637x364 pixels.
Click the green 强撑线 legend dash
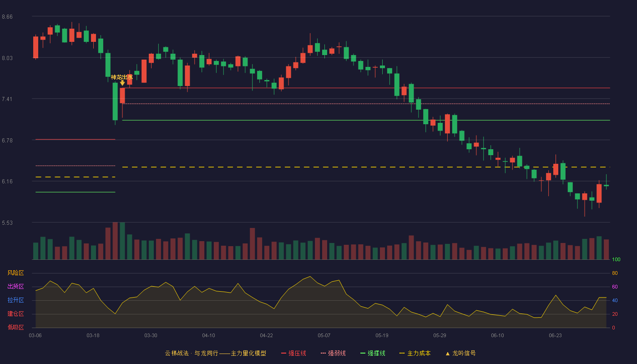[363, 353]
